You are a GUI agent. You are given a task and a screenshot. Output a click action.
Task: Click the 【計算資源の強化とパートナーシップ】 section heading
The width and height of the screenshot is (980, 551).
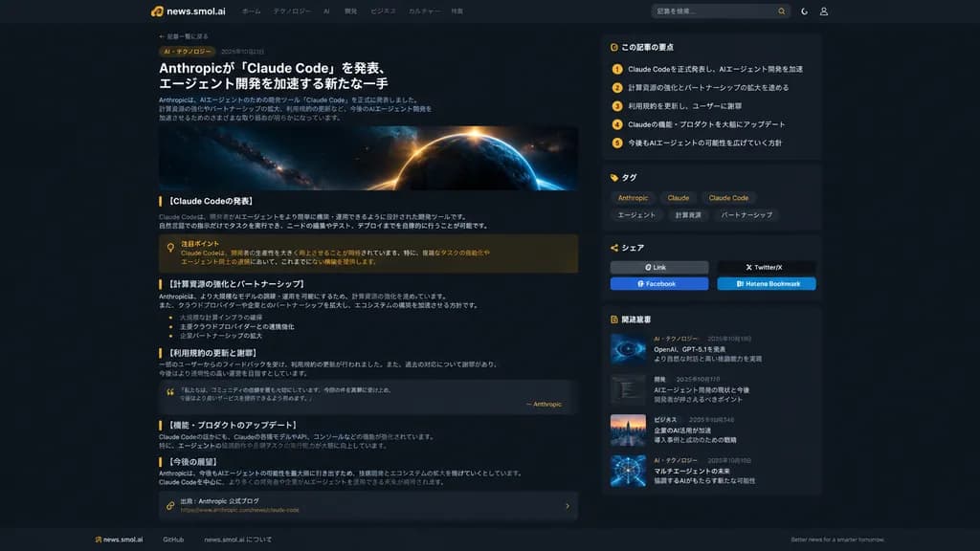[236, 283]
